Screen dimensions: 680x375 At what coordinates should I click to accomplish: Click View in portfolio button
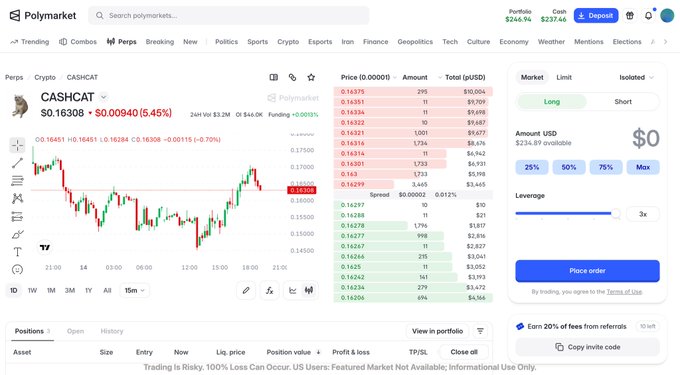(437, 331)
